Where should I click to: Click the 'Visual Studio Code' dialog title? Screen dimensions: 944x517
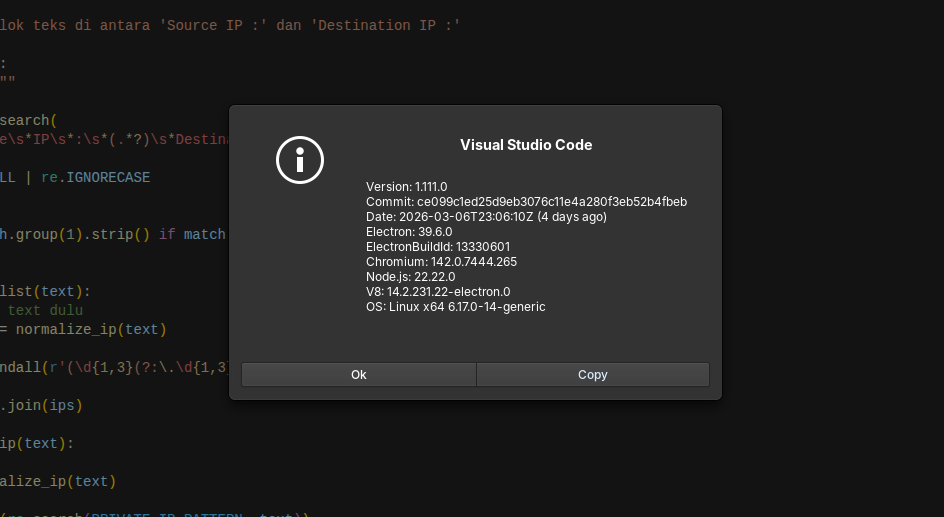pyautogui.click(x=526, y=145)
